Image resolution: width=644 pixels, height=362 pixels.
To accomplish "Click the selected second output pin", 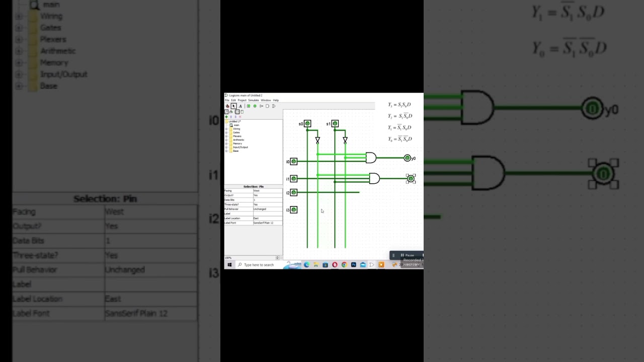I will pyautogui.click(x=411, y=178).
